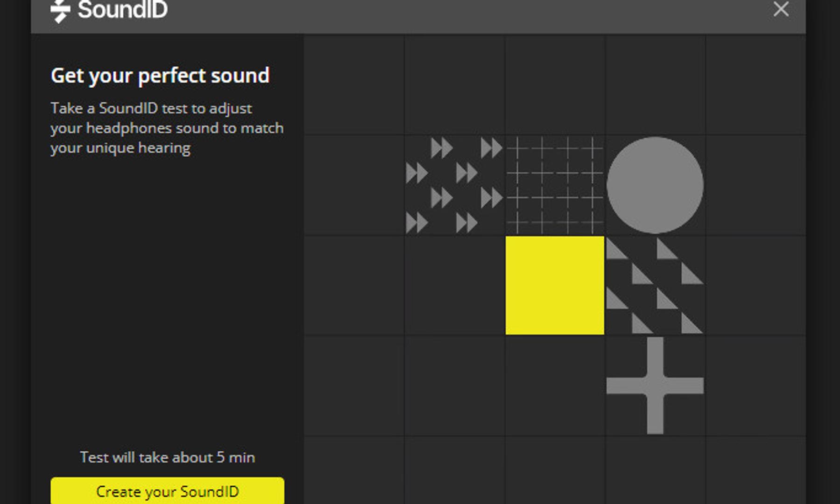Click the "Test will take about 5 min" text
This screenshot has height=504, width=840.
(167, 457)
